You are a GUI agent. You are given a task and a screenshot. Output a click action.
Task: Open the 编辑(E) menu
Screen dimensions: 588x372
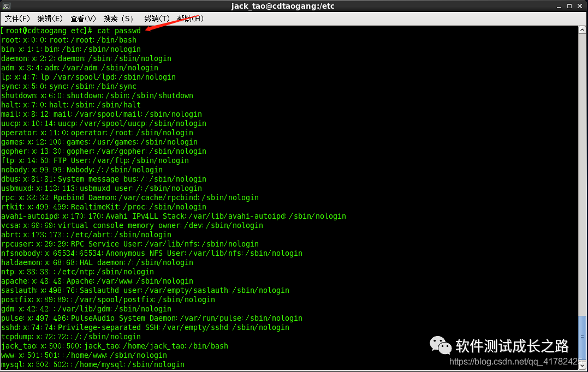[50, 19]
